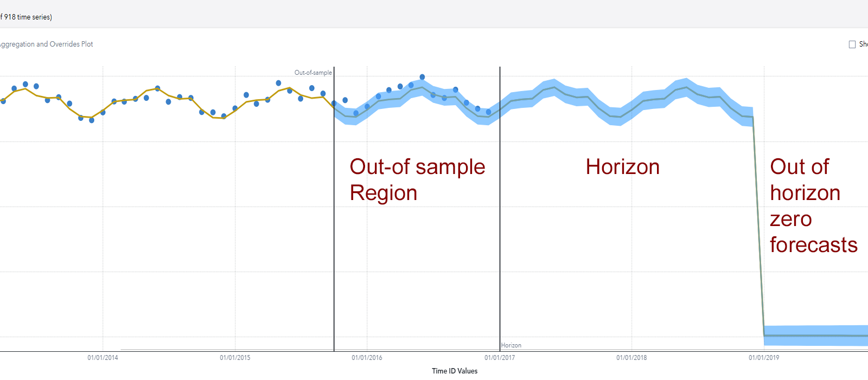Enable the Show checkbox in the top-right corner
The width and height of the screenshot is (868, 380).
[852, 44]
